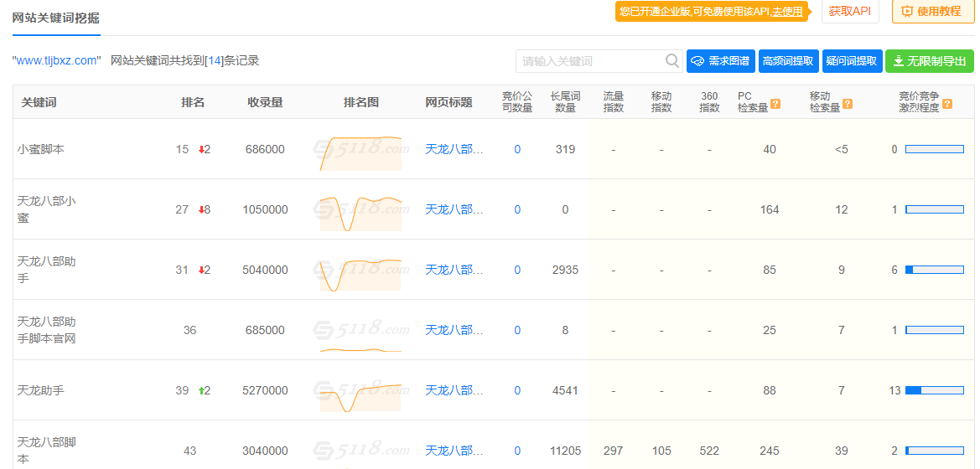Click competition bar for 小蜜脚本 row
The image size is (980, 469).
click(x=935, y=149)
